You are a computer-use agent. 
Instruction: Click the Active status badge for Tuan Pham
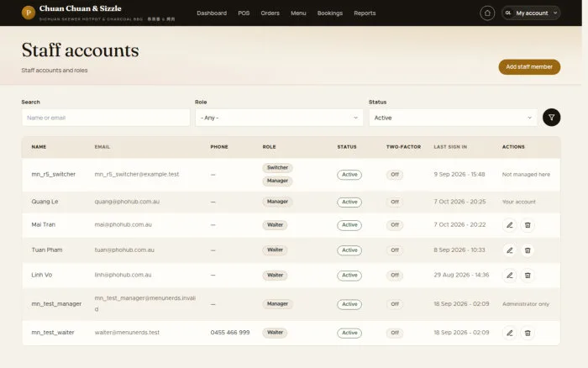coord(349,250)
